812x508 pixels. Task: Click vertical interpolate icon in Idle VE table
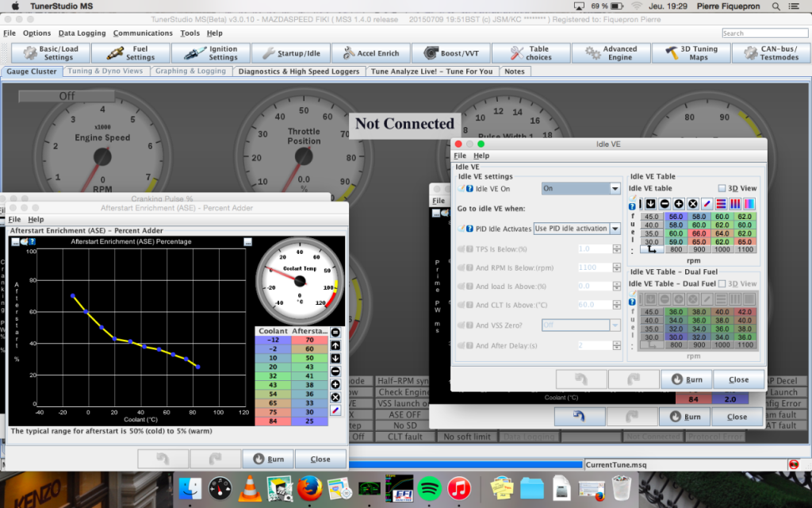click(x=735, y=204)
